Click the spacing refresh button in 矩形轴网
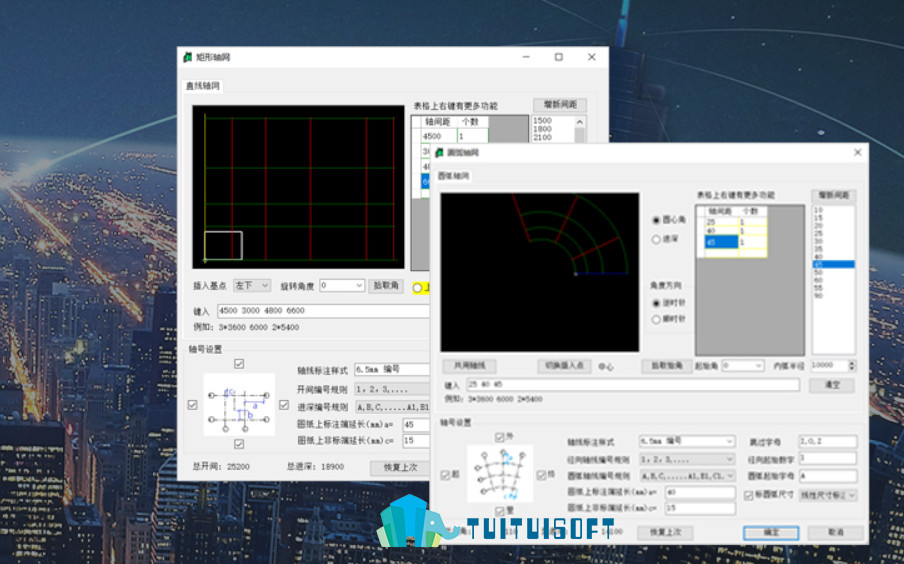 pyautogui.click(x=560, y=105)
